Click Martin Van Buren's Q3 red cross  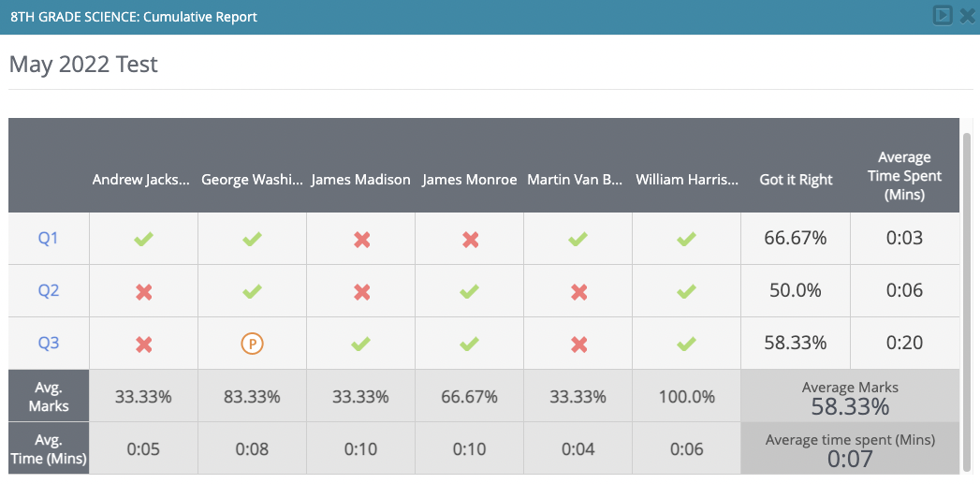tap(578, 344)
